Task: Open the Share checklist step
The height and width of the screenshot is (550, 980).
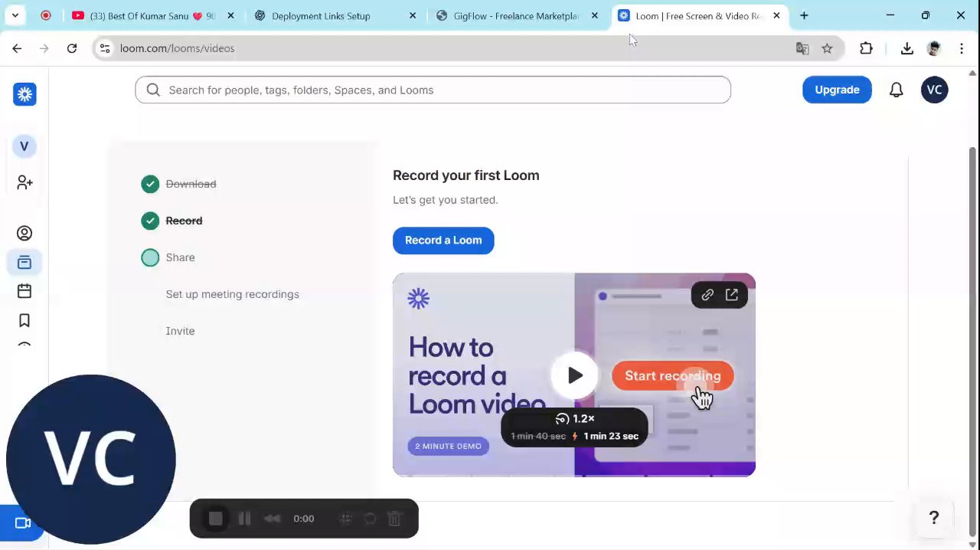Action: point(180,257)
